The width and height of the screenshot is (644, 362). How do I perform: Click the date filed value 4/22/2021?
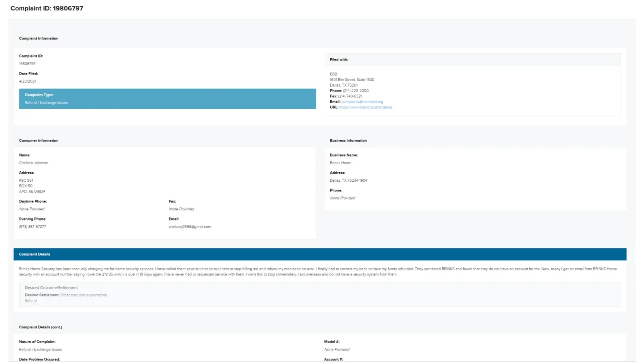pos(28,81)
